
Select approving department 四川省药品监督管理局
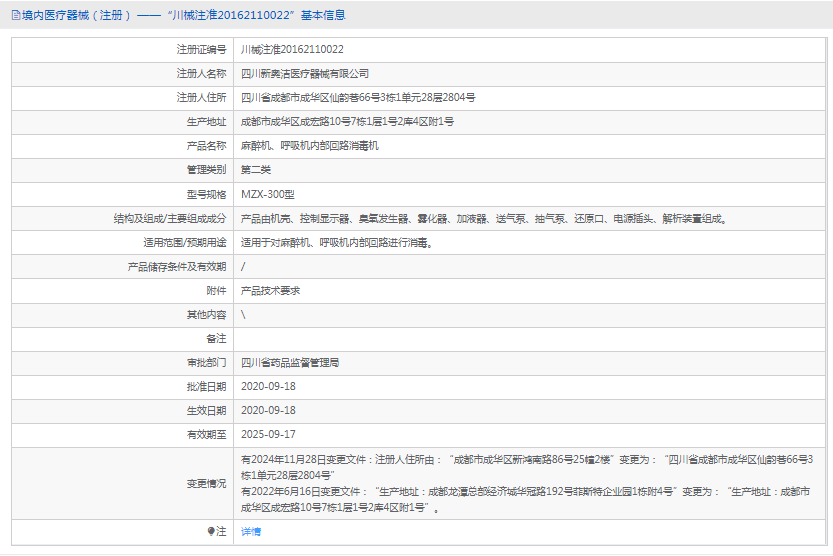(290, 363)
